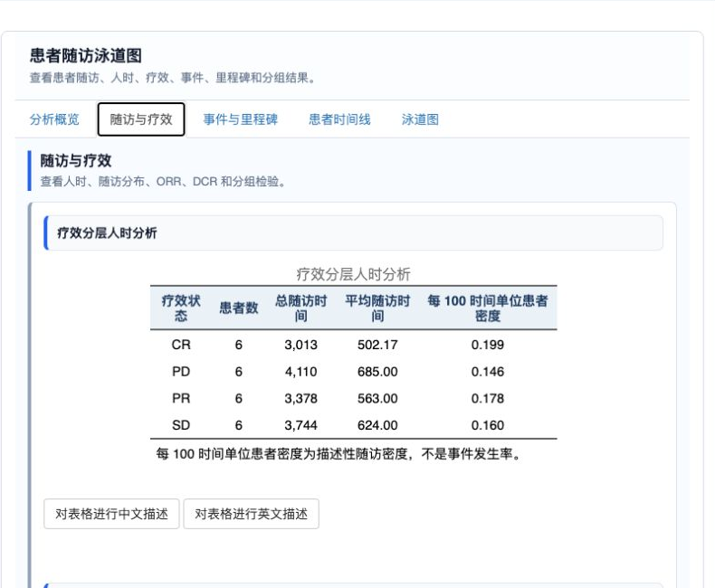Screen dimensions: 715x588
Task: Click mean follow-up value 685.00
Action: (377, 372)
